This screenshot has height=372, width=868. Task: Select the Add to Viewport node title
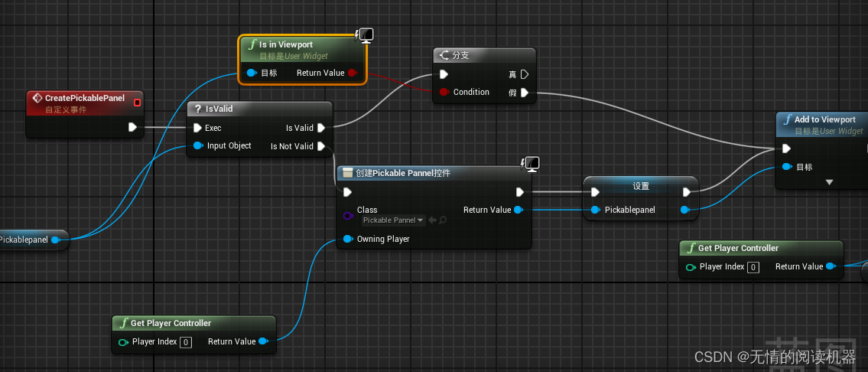tap(825, 119)
